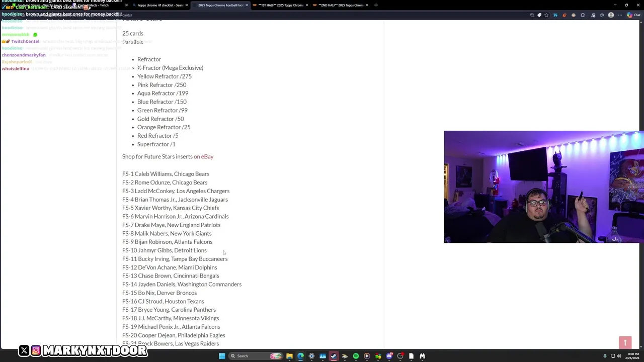Open Spotify from the taskbar
Image resolution: width=644 pixels, height=362 pixels.
point(356,356)
